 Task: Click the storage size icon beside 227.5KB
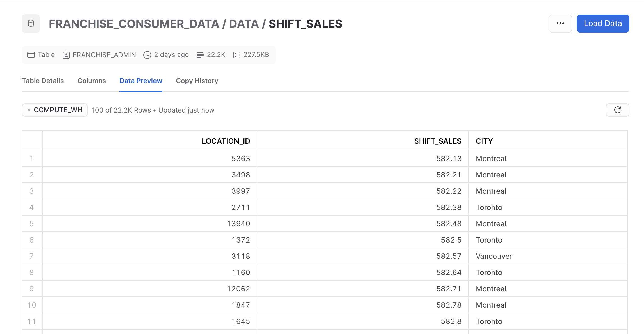[x=237, y=55]
